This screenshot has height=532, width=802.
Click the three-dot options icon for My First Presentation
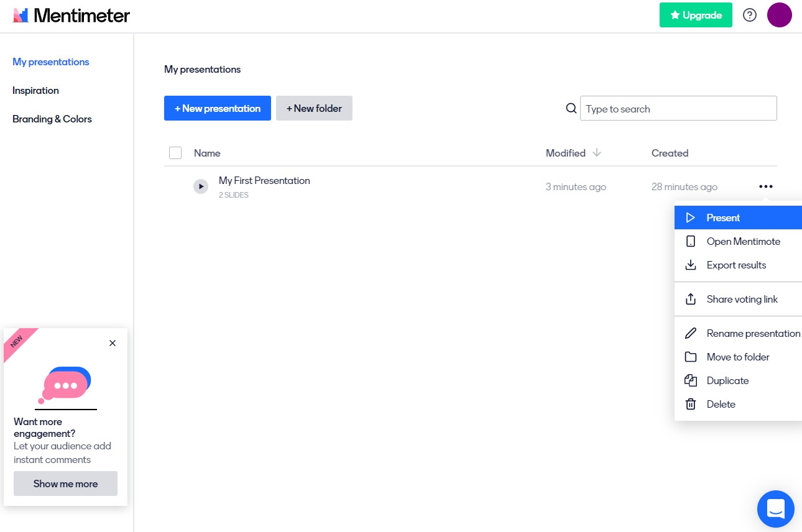pyautogui.click(x=766, y=186)
